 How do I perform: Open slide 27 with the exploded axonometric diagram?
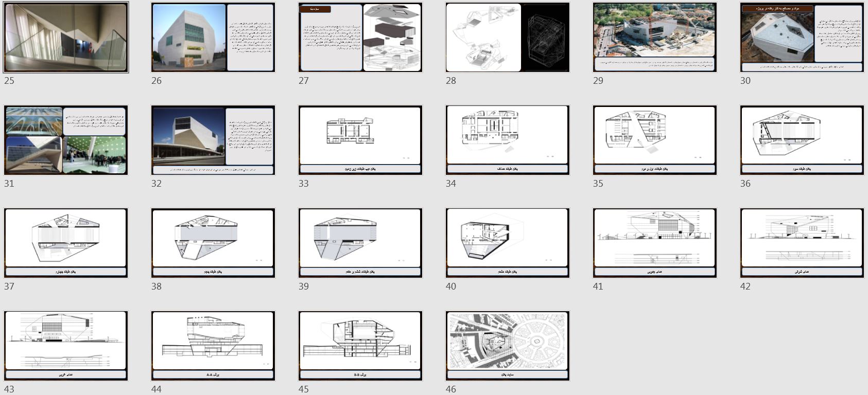[x=360, y=38]
